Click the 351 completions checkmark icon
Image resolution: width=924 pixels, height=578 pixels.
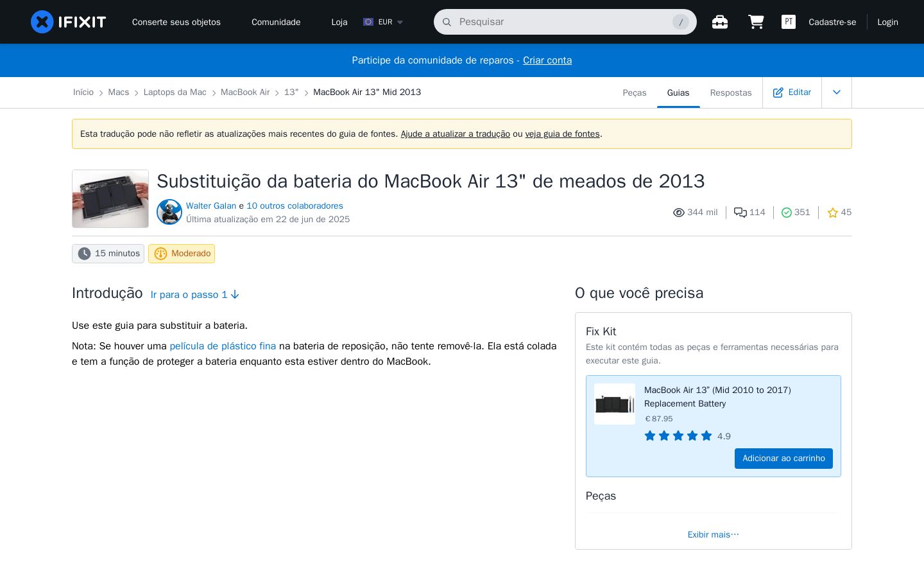click(786, 213)
